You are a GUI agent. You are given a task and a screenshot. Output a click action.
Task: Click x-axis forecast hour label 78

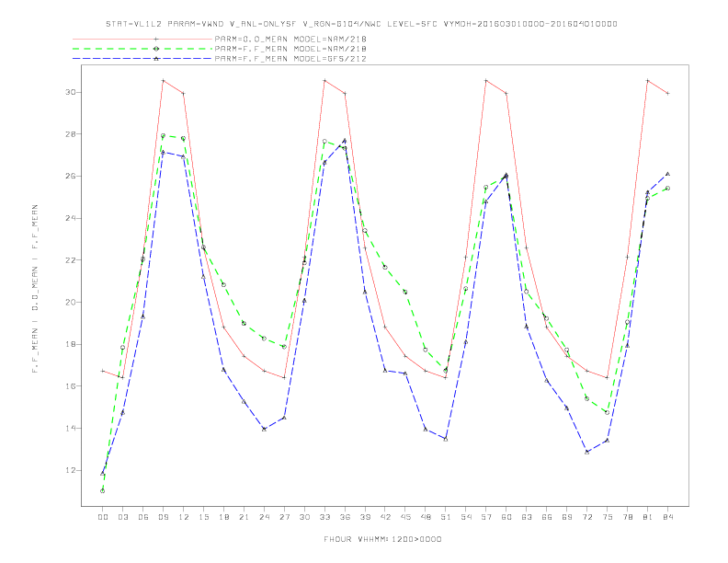(x=628, y=517)
